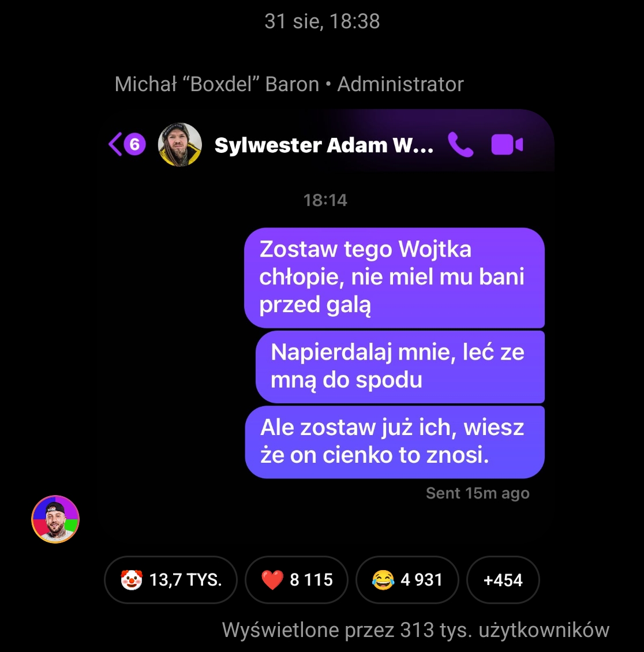
Task: Tap the unread count badge showing 6
Action: (134, 144)
